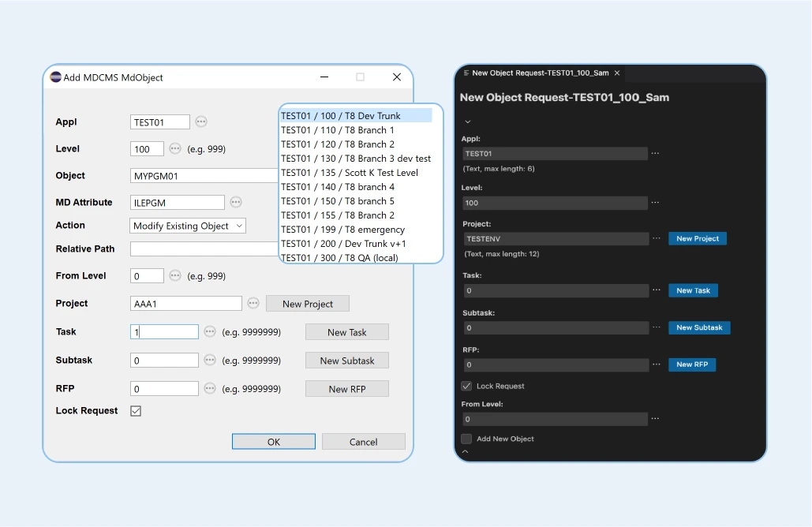Select TEST01 / 130 / T8 Branch 3 dev test
Screen dimensions: 812x527
coord(356,159)
